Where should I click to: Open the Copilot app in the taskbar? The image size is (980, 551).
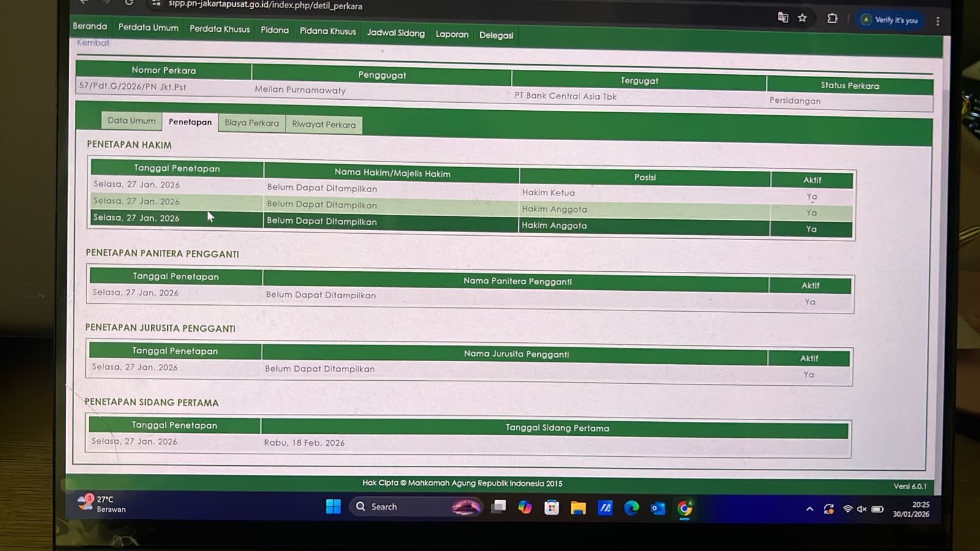[525, 508]
